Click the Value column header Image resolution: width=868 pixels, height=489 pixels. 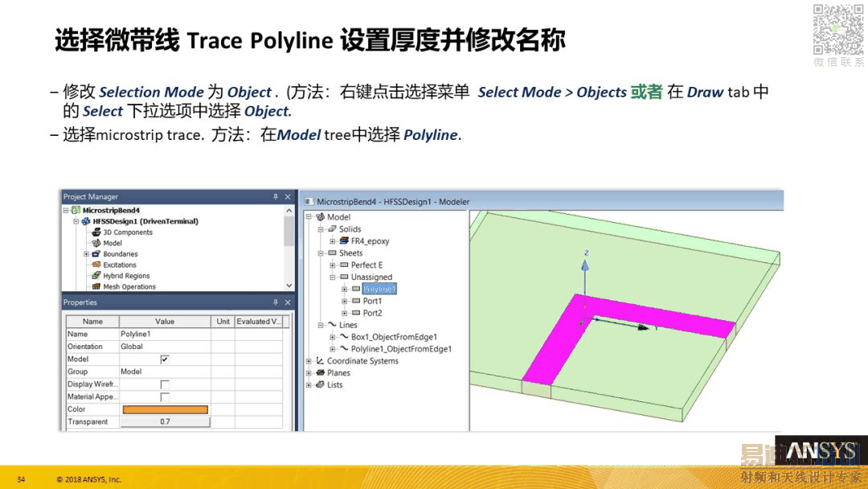pos(165,321)
